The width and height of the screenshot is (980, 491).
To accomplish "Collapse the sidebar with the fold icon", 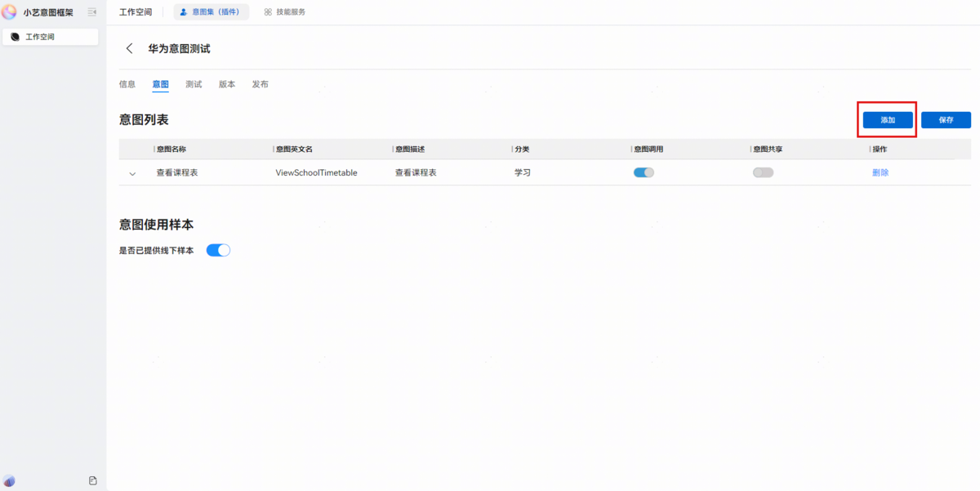I will pyautogui.click(x=92, y=12).
